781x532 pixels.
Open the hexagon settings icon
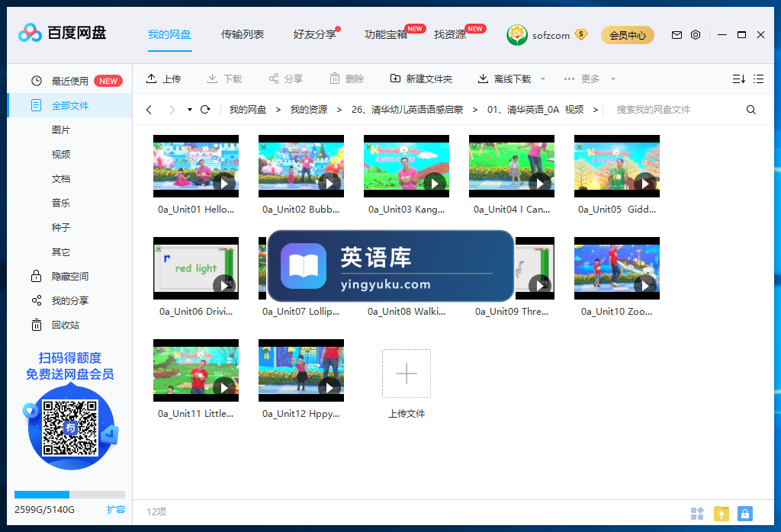pos(696,35)
